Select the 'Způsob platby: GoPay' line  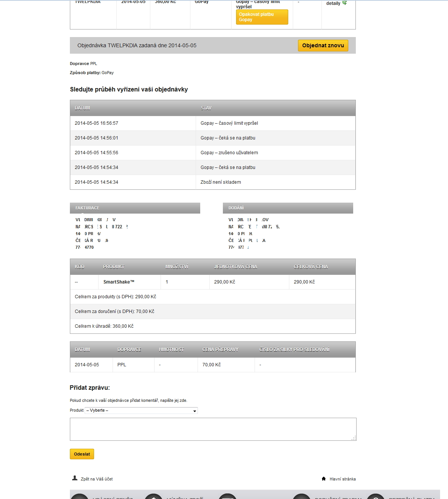pyautogui.click(x=92, y=73)
